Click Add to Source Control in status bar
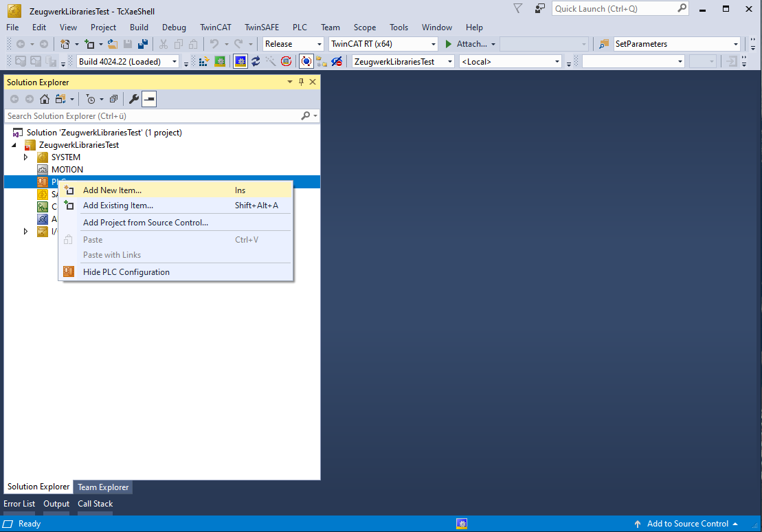This screenshot has height=532, width=762. [x=686, y=524]
